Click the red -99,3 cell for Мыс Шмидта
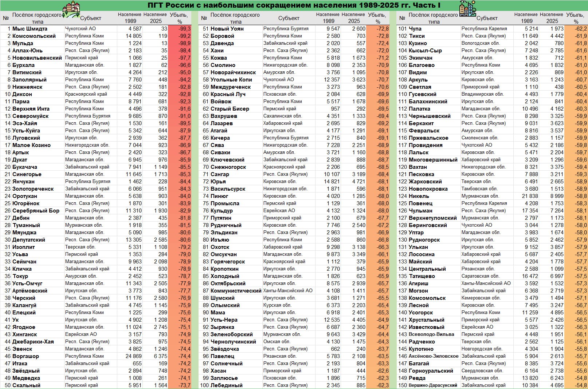588x389 pixels. click(x=180, y=29)
